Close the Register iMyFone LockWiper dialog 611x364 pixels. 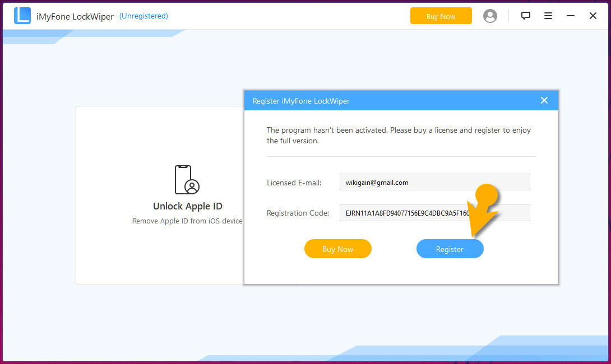point(544,100)
